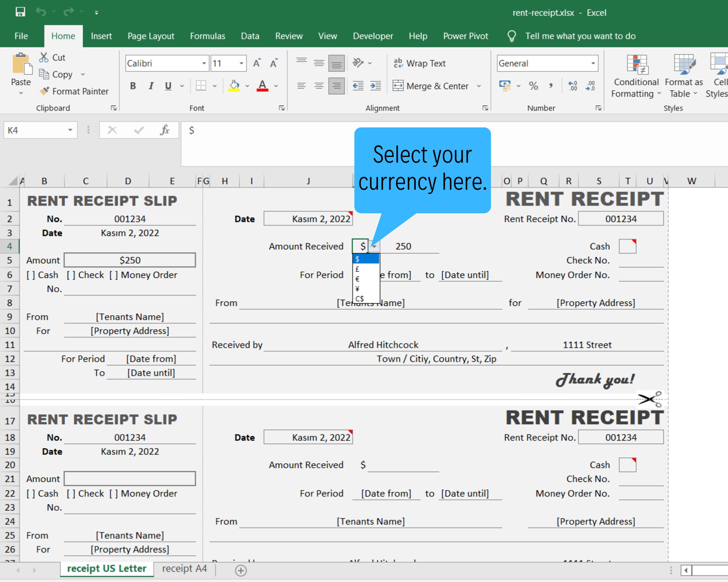Switch to the receipt A4 sheet tab

point(184,568)
